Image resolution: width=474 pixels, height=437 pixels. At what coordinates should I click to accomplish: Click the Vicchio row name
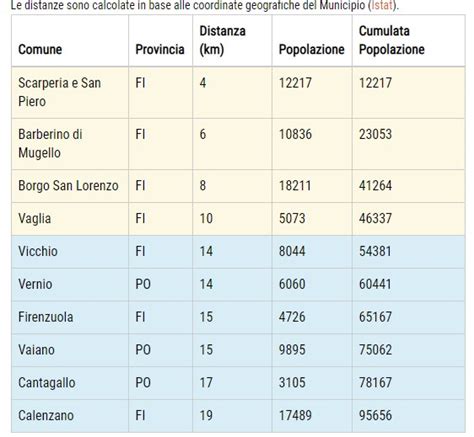[x=38, y=251]
